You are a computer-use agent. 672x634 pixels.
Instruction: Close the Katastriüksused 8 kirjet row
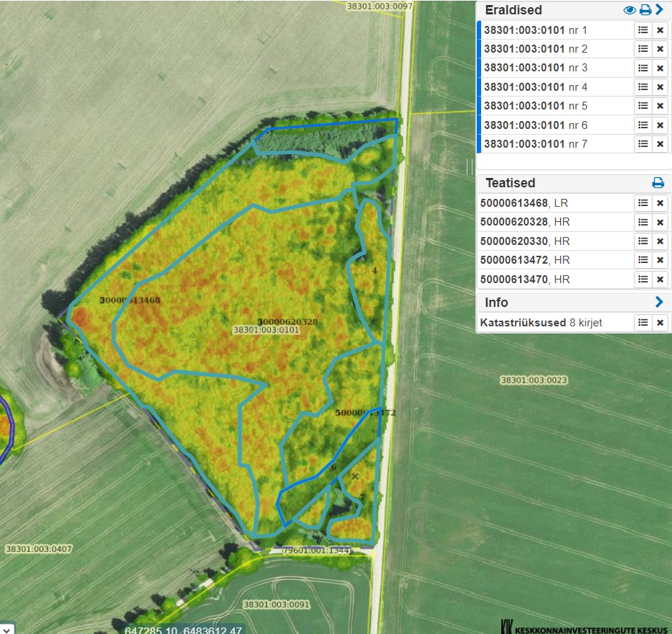660,323
